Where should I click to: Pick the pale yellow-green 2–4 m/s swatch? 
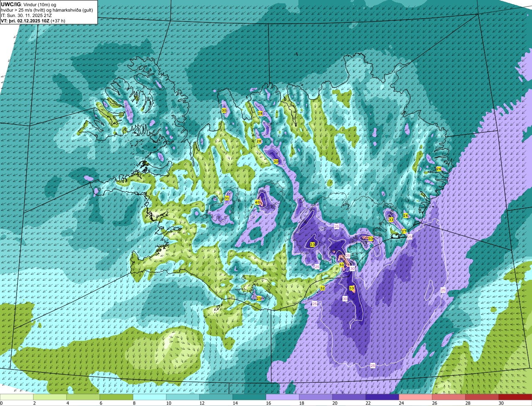pyautogui.click(x=50, y=397)
